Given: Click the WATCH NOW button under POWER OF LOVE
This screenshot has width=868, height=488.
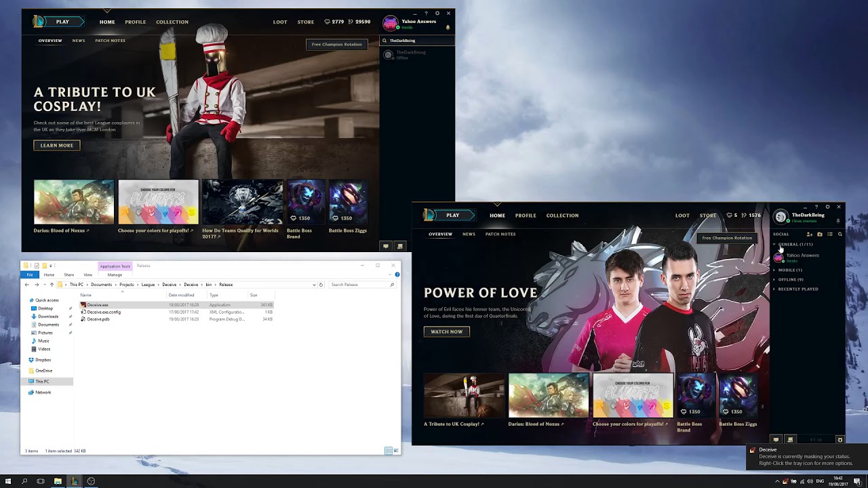Looking at the screenshot, I should [446, 331].
